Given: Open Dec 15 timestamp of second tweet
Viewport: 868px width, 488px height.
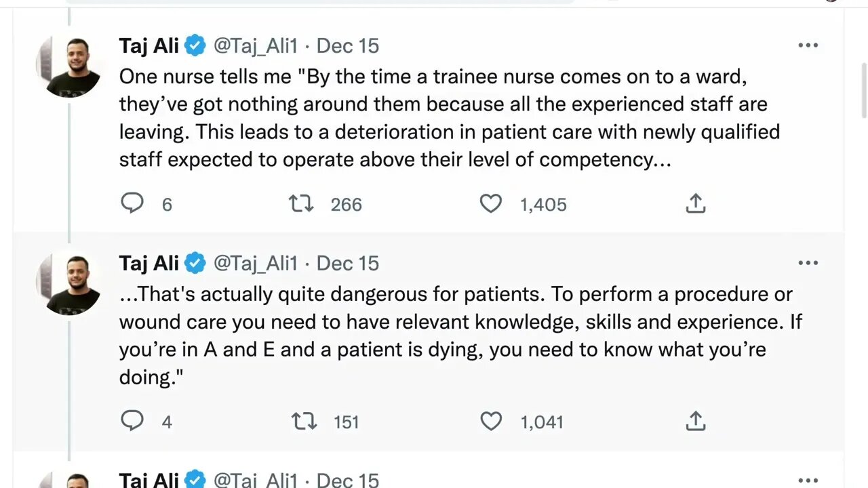Looking at the screenshot, I should [x=348, y=263].
